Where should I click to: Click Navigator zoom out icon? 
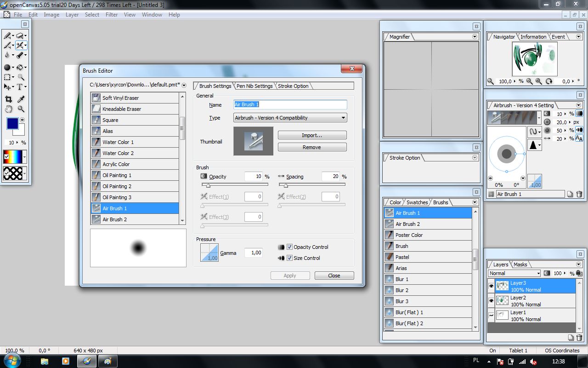[529, 81]
